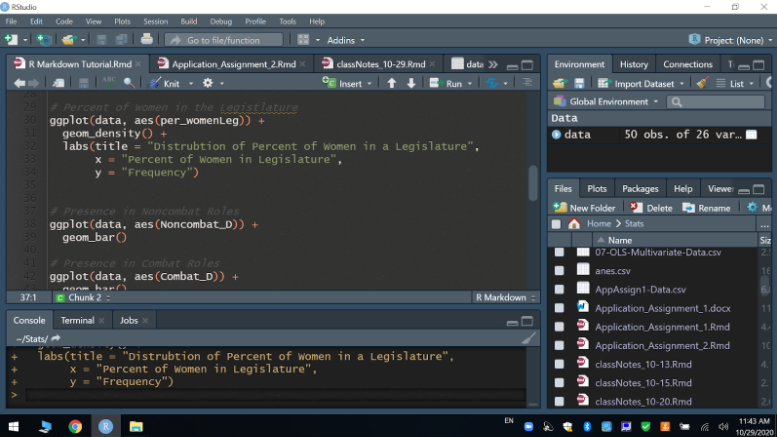The image size is (777, 437).
Task: Open the Global Environment dropdown
Action: coord(607,102)
